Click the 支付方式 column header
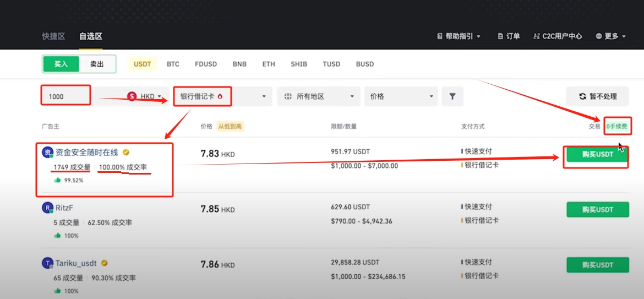This screenshot has height=299, width=644. [473, 126]
